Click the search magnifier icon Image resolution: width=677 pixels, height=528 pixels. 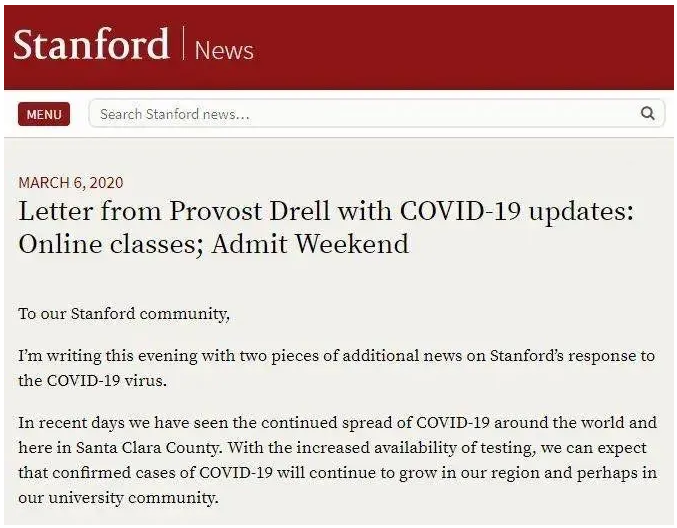[x=647, y=114]
